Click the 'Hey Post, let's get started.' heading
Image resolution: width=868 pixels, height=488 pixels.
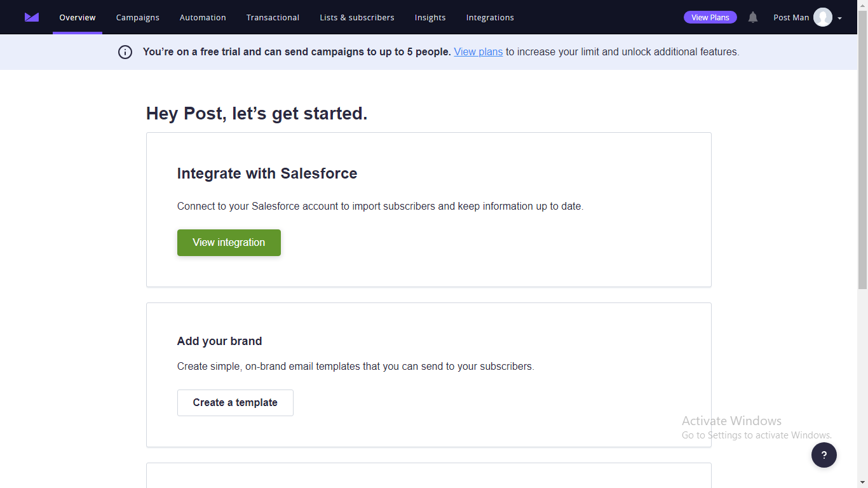point(257,114)
